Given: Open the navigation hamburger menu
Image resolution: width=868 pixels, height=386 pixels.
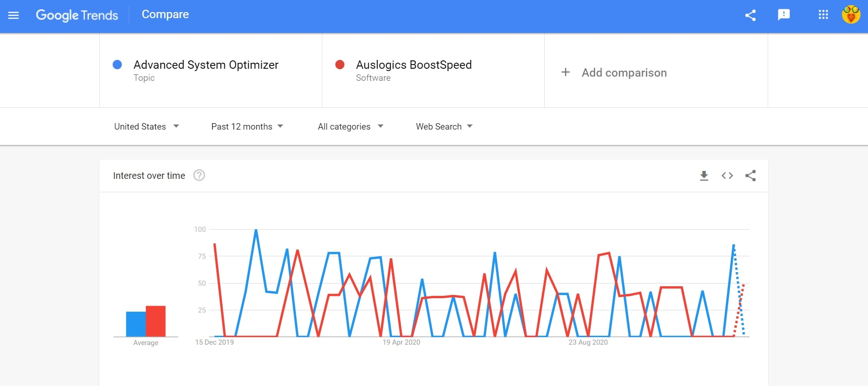Looking at the screenshot, I should pyautogui.click(x=13, y=15).
